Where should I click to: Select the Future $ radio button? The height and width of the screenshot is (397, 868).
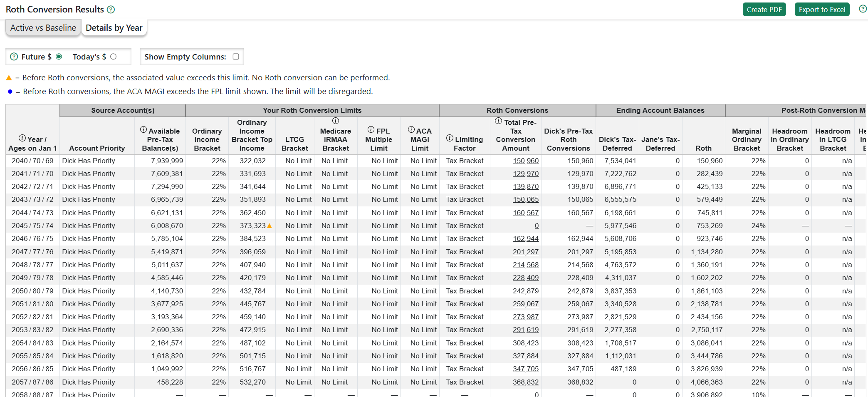(59, 57)
